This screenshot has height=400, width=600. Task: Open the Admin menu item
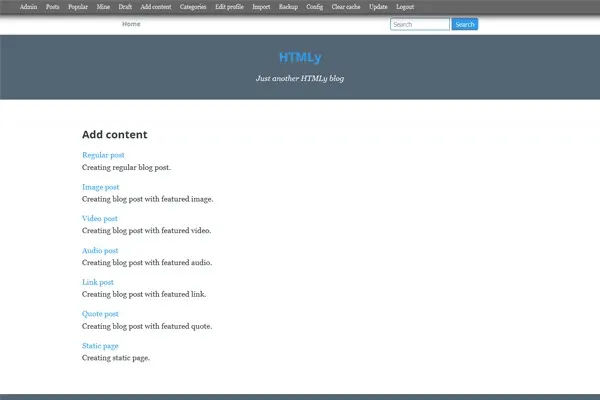[x=28, y=6]
